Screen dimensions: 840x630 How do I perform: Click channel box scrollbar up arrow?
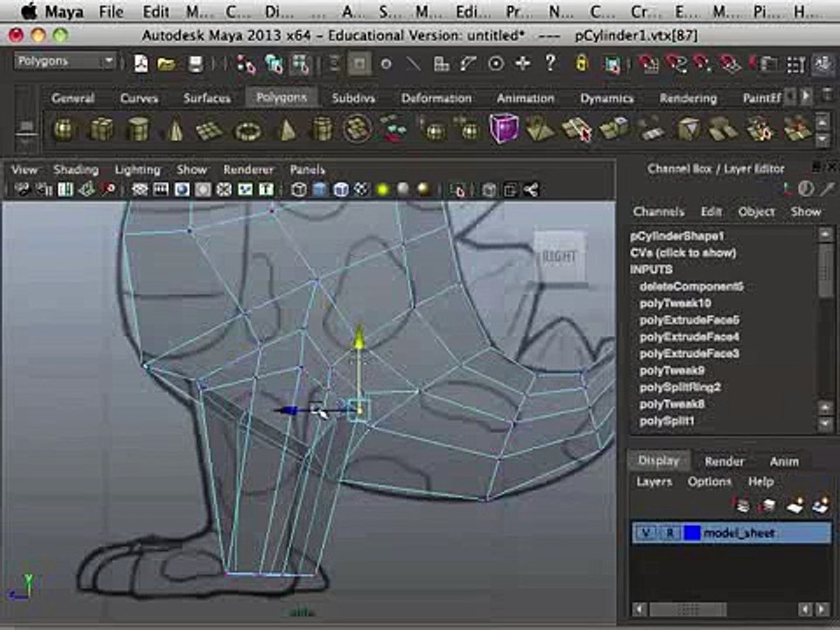pyautogui.click(x=825, y=234)
